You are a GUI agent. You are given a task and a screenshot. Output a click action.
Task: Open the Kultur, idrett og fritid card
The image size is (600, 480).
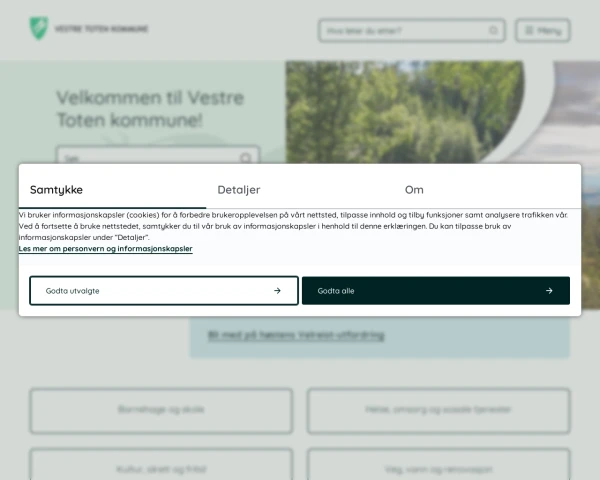click(161, 465)
